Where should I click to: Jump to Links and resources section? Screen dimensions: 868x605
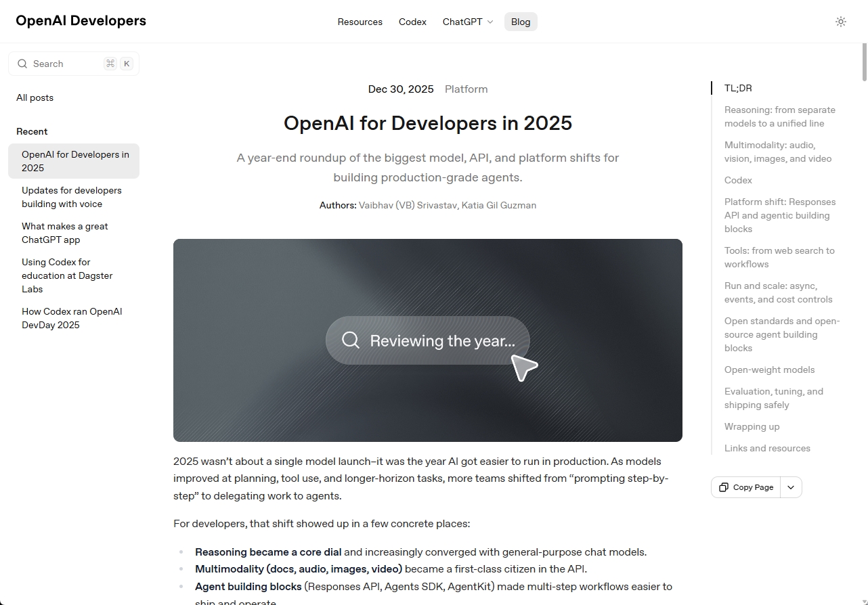(767, 448)
